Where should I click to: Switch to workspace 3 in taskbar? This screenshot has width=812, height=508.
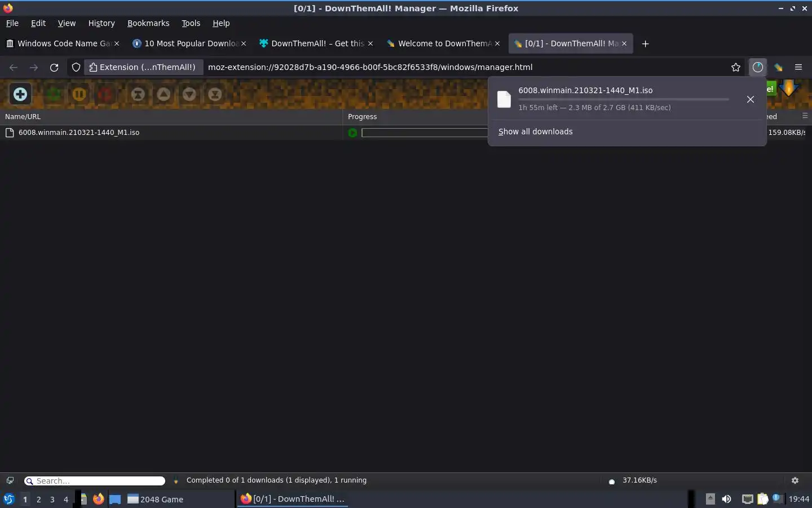52,500
